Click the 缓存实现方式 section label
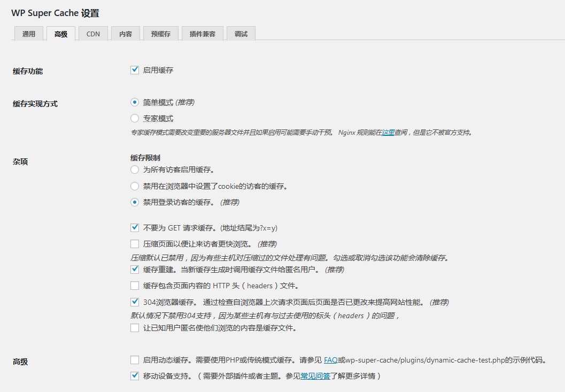 coord(35,104)
